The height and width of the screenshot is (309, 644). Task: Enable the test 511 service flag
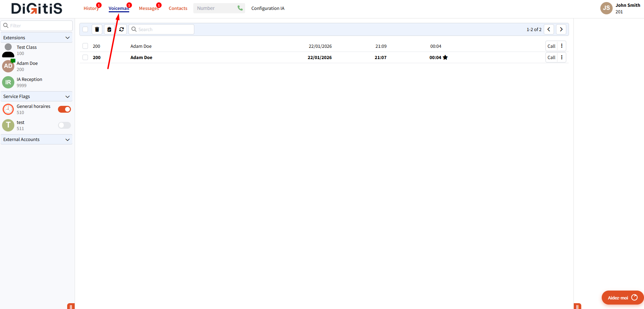click(64, 125)
